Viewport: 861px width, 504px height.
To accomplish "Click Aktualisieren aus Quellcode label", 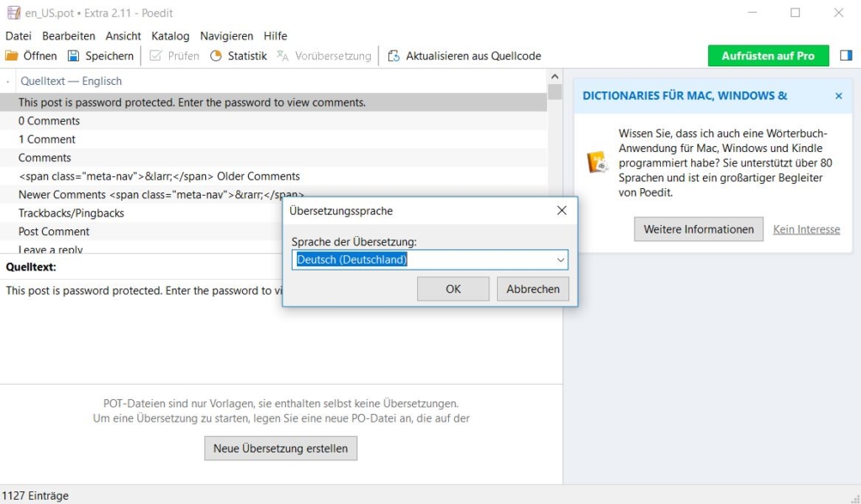I will [473, 56].
